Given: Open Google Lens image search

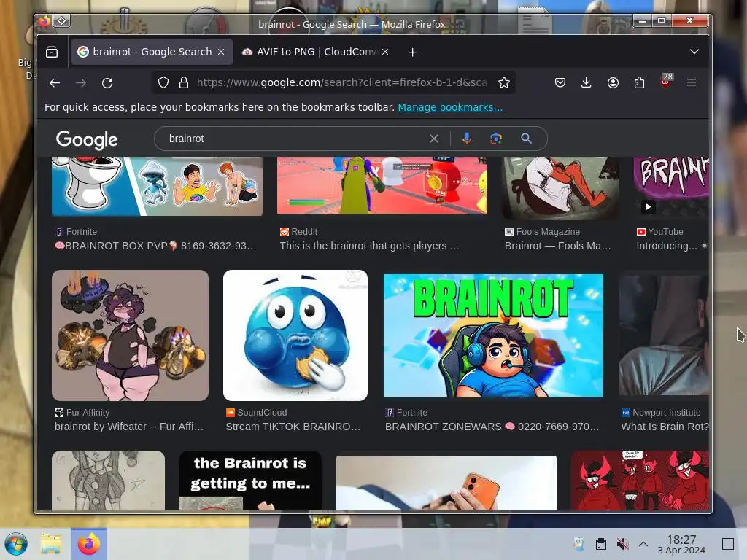Looking at the screenshot, I should click(496, 139).
